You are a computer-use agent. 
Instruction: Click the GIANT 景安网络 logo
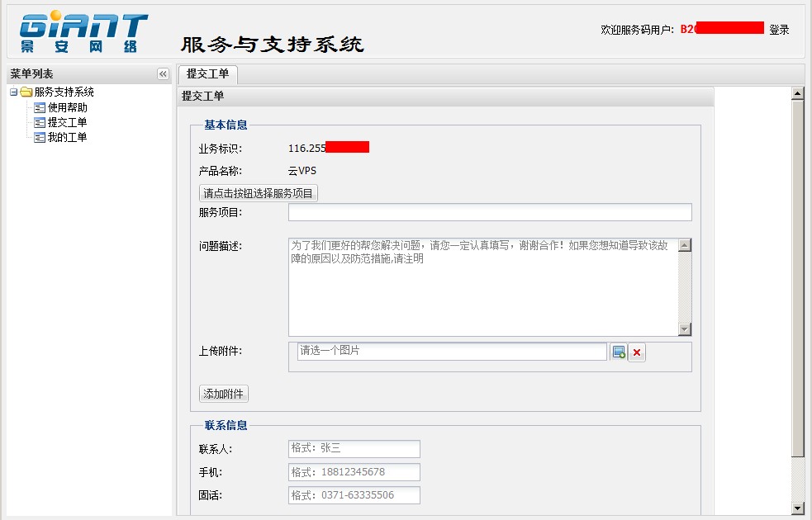coord(83,33)
